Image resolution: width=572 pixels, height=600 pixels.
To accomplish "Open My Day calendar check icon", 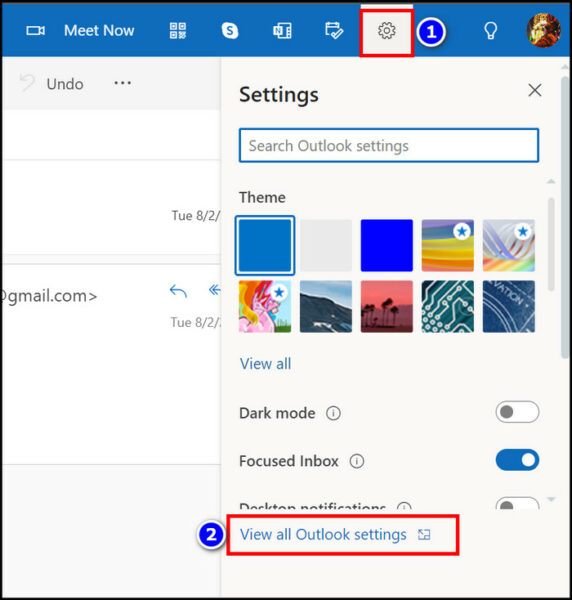I will (334, 31).
